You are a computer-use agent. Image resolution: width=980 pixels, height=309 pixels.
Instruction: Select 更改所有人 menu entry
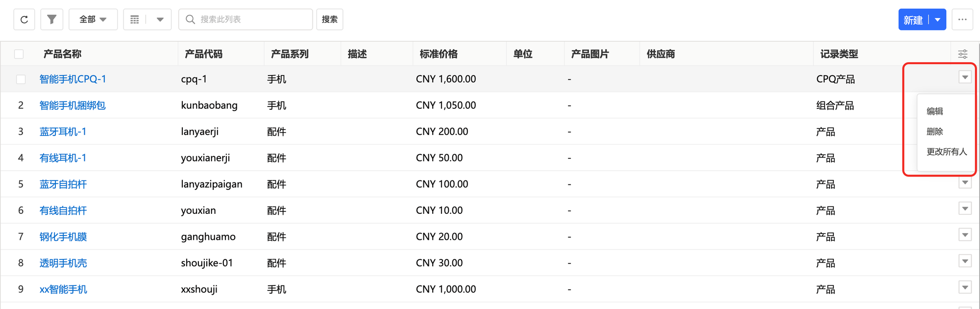(946, 152)
